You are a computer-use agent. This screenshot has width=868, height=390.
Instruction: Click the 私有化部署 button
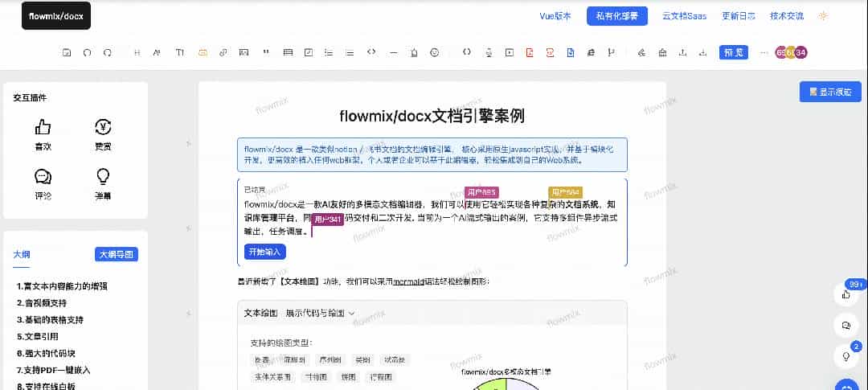tap(617, 16)
